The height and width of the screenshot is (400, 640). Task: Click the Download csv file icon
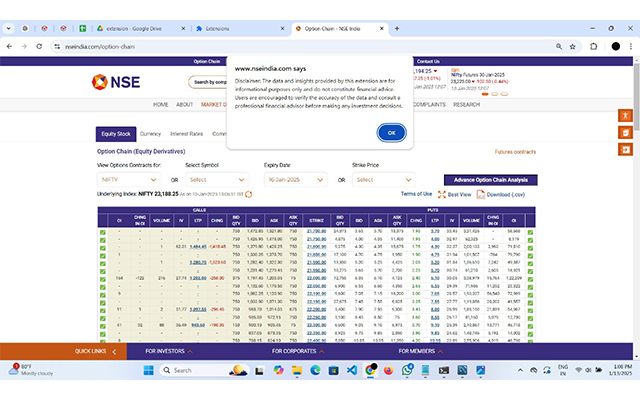(481, 195)
